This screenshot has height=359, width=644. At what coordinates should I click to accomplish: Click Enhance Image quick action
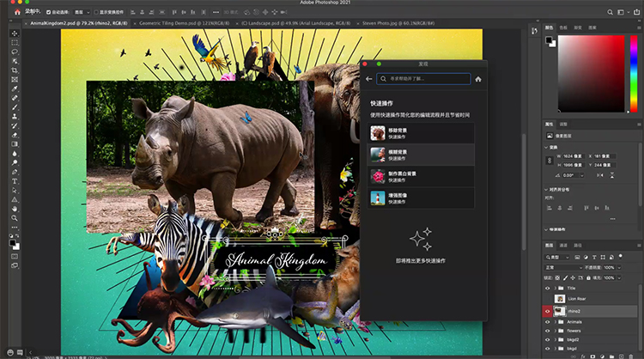click(x=421, y=198)
